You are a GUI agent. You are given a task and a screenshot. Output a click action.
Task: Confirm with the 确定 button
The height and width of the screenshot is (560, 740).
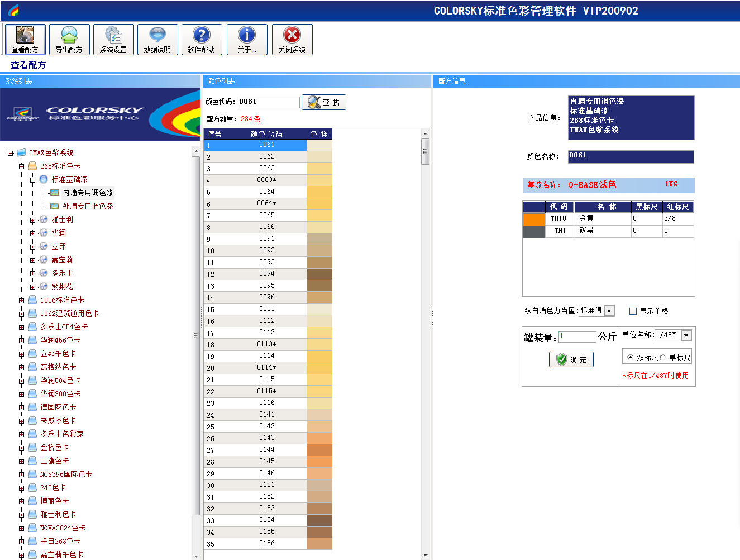[571, 360]
